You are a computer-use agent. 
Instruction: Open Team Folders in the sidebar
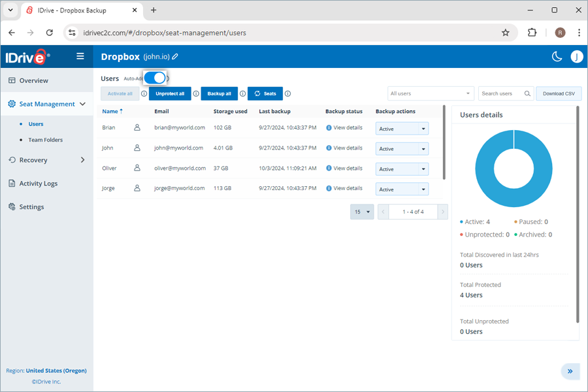(45, 140)
